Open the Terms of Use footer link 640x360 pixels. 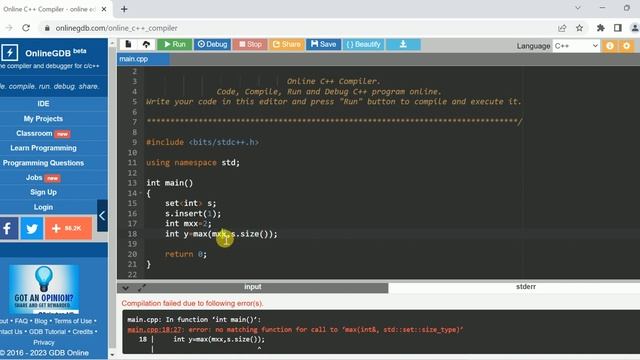73,321
